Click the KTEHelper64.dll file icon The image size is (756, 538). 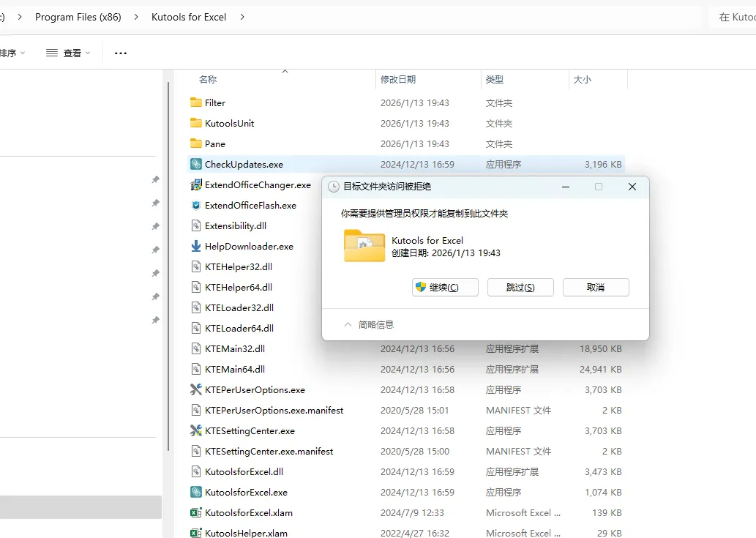point(195,288)
